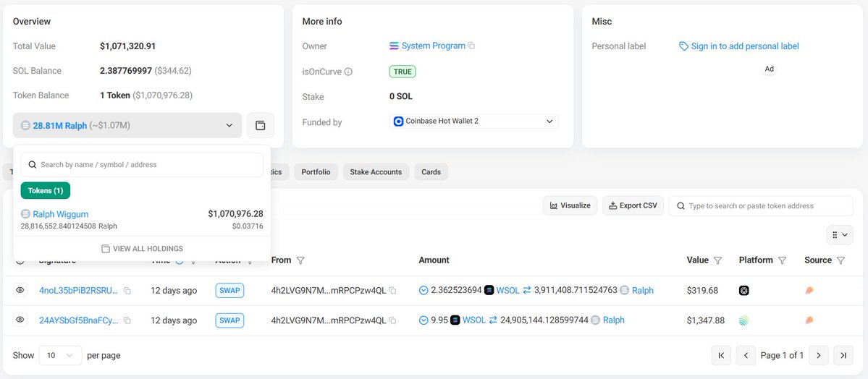Open the wallet portfolio icon button
The image size is (868, 379).
[260, 126]
